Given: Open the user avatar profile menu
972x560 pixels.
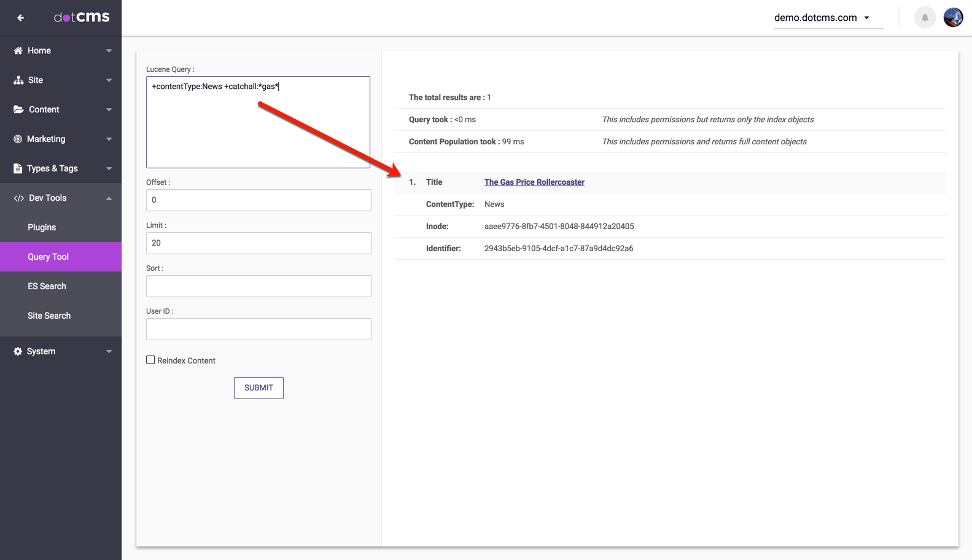Looking at the screenshot, I should tap(953, 18).
